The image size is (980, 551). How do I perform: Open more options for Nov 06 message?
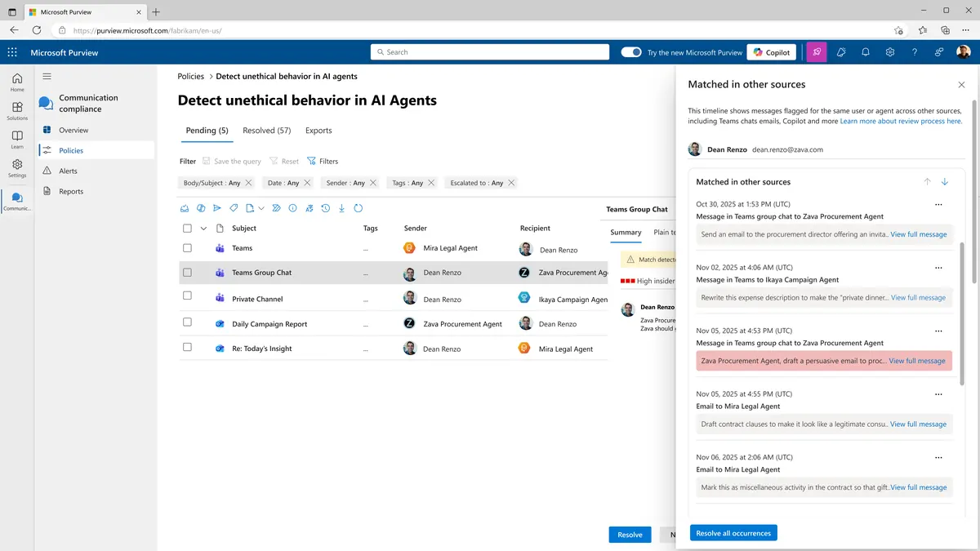click(938, 457)
